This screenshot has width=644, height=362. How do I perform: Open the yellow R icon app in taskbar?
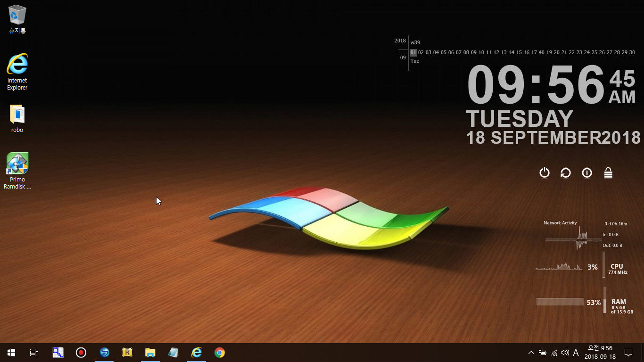pos(127,353)
